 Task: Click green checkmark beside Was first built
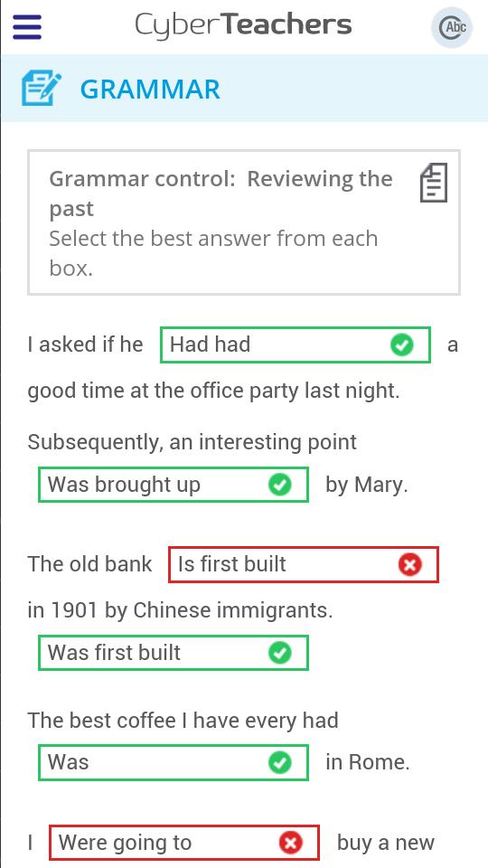coord(280,653)
